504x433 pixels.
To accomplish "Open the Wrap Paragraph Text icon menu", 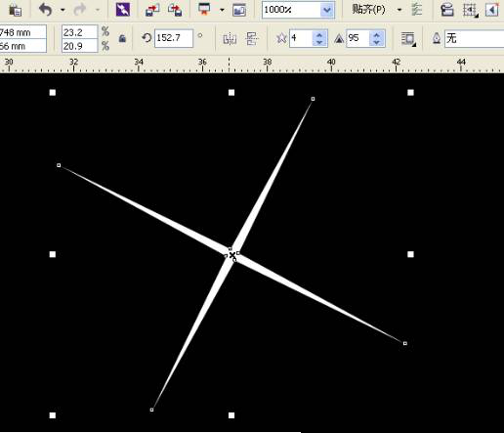I will click(408, 39).
